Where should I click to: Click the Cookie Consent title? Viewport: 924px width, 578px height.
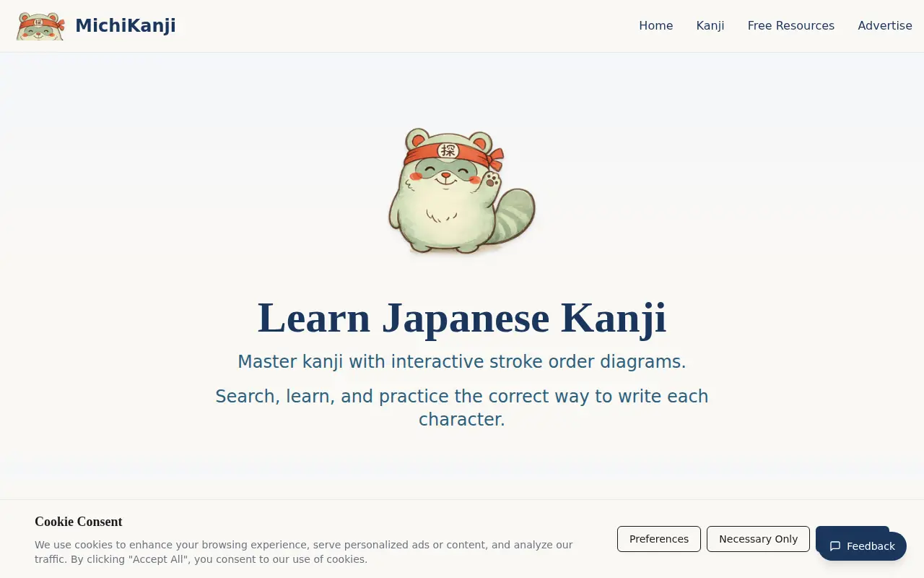pyautogui.click(x=79, y=522)
